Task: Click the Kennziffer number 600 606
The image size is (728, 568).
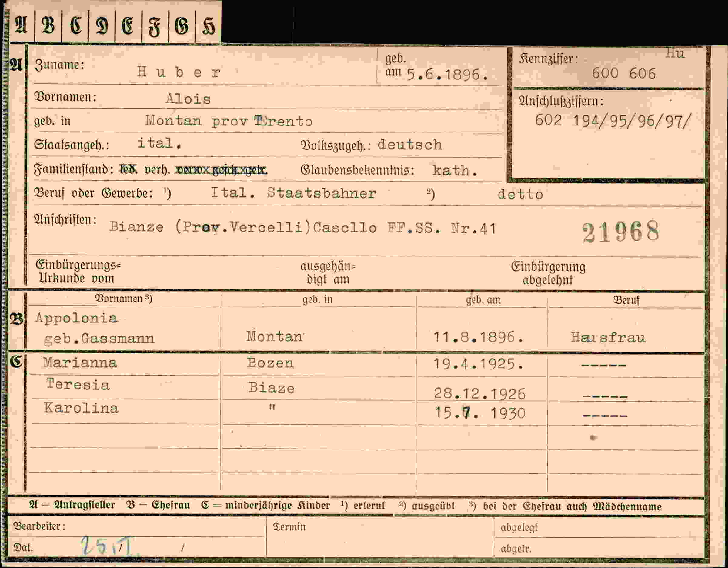Action: click(x=624, y=73)
